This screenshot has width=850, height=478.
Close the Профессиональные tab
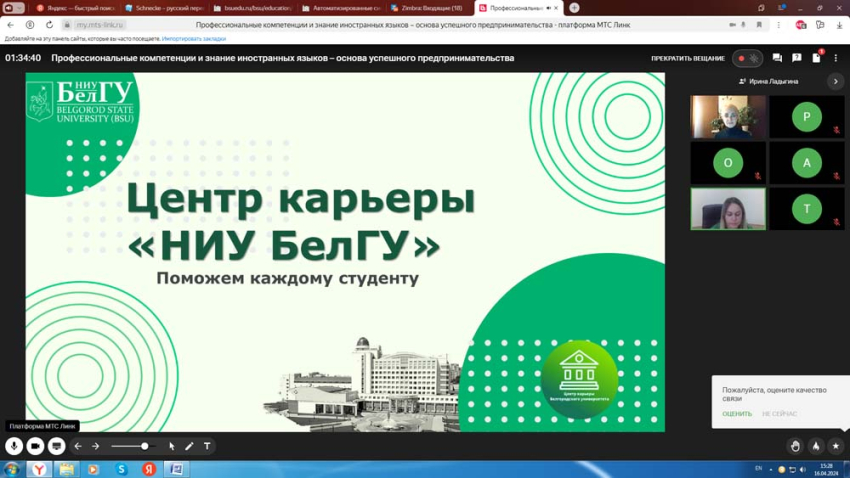(x=556, y=8)
